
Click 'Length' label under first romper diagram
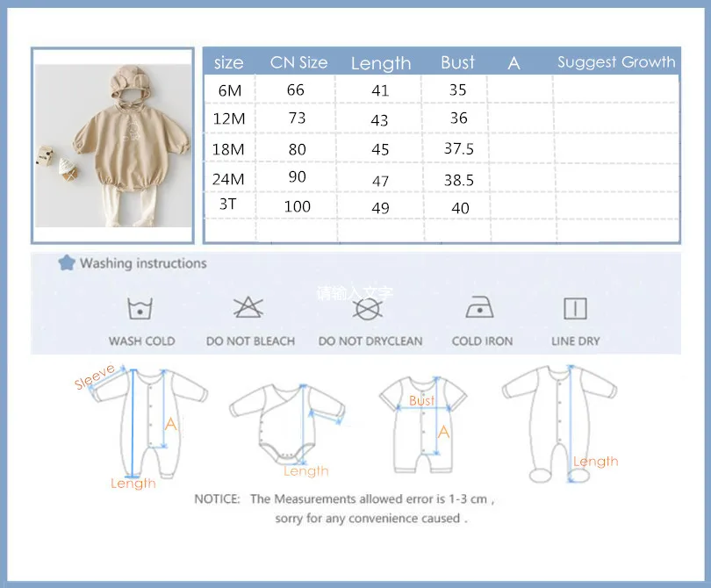(x=133, y=484)
